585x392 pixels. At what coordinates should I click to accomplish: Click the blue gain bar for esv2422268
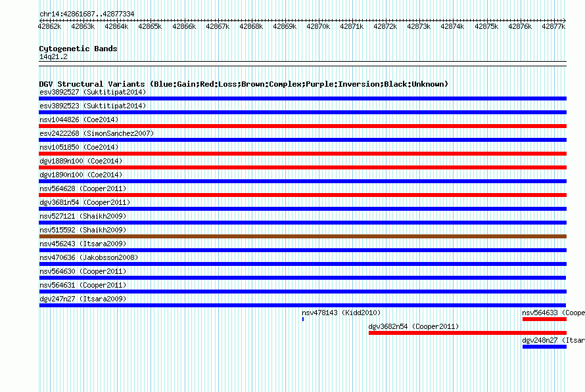tap(302, 140)
